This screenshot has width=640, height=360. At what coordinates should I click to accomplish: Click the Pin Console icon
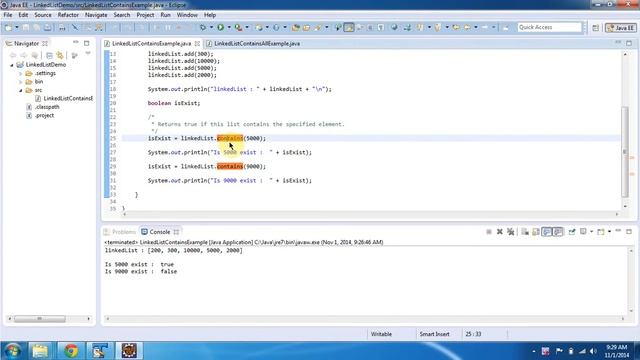pos(572,232)
